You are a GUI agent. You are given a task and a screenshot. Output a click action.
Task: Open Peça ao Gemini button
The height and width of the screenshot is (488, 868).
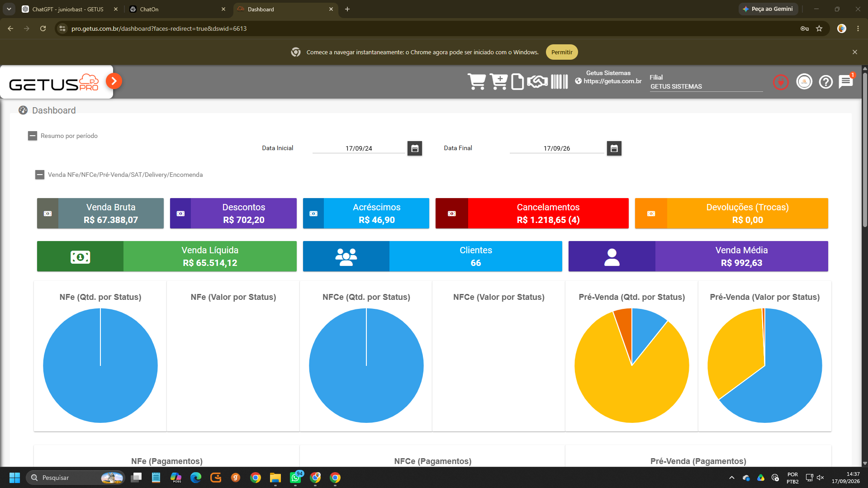coord(768,9)
